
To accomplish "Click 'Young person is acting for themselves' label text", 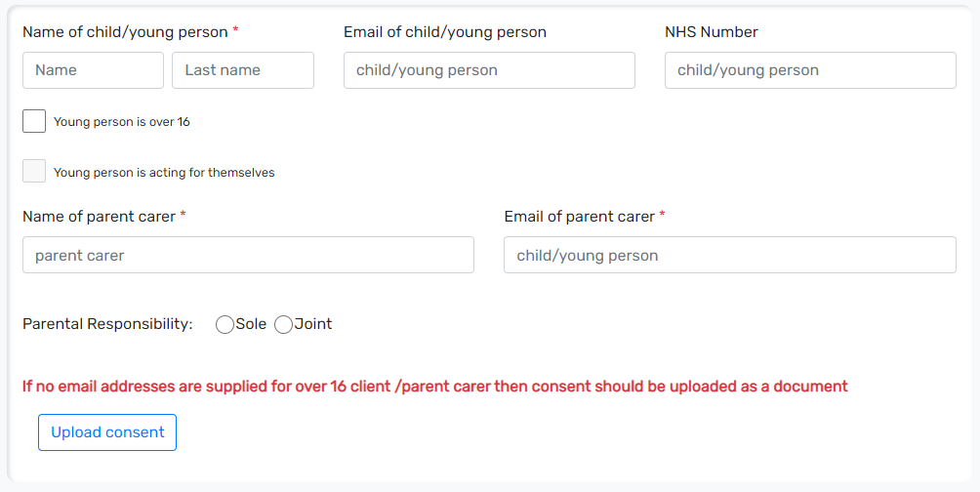I will (164, 173).
